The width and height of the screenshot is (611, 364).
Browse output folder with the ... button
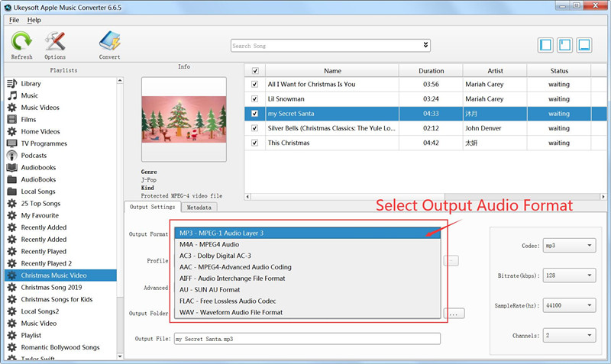pyautogui.click(x=454, y=314)
